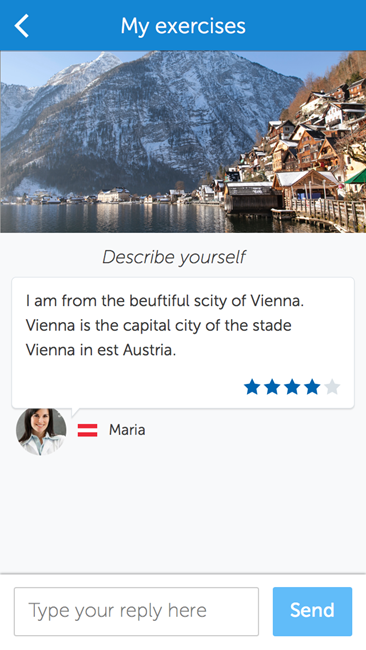The width and height of the screenshot is (366, 650).
Task: Click the third rating star
Action: (292, 387)
